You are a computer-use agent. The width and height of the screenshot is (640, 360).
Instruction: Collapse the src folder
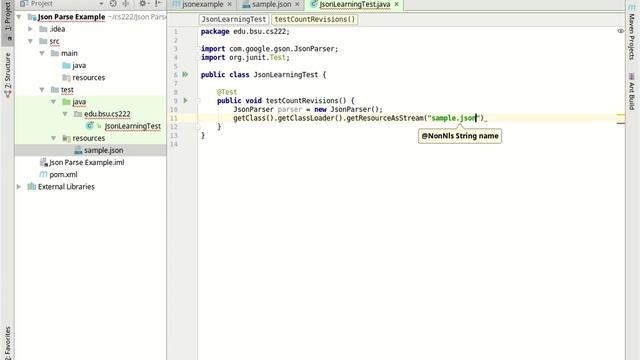tap(30, 41)
